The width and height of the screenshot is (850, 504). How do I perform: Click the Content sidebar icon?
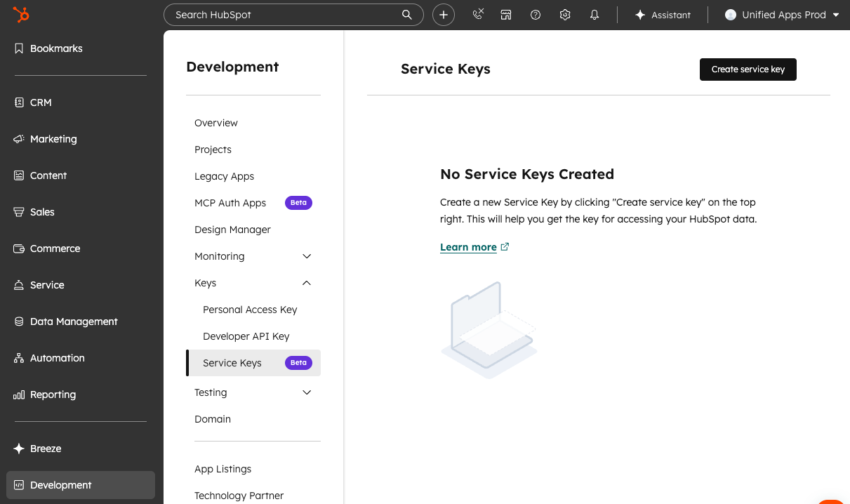point(19,175)
